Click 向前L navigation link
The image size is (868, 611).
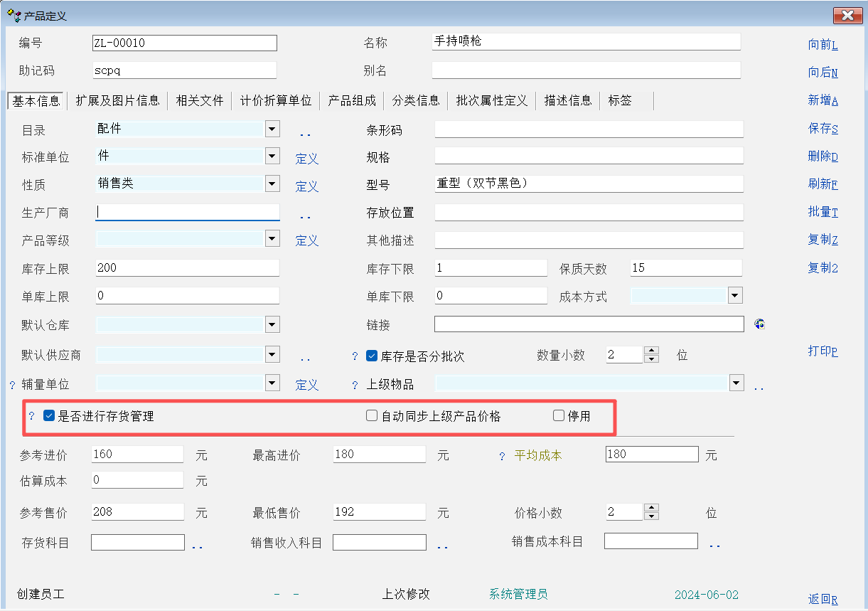tap(823, 45)
